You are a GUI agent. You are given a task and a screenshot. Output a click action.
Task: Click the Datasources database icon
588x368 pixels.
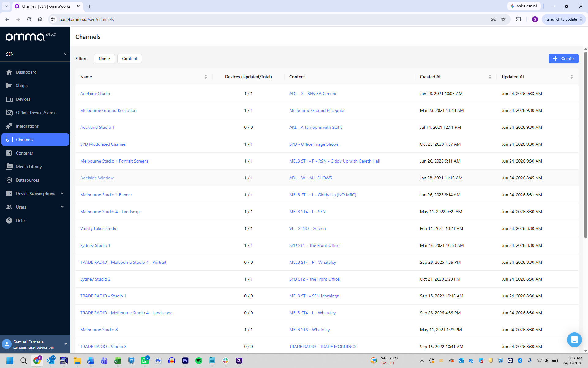[9, 180]
